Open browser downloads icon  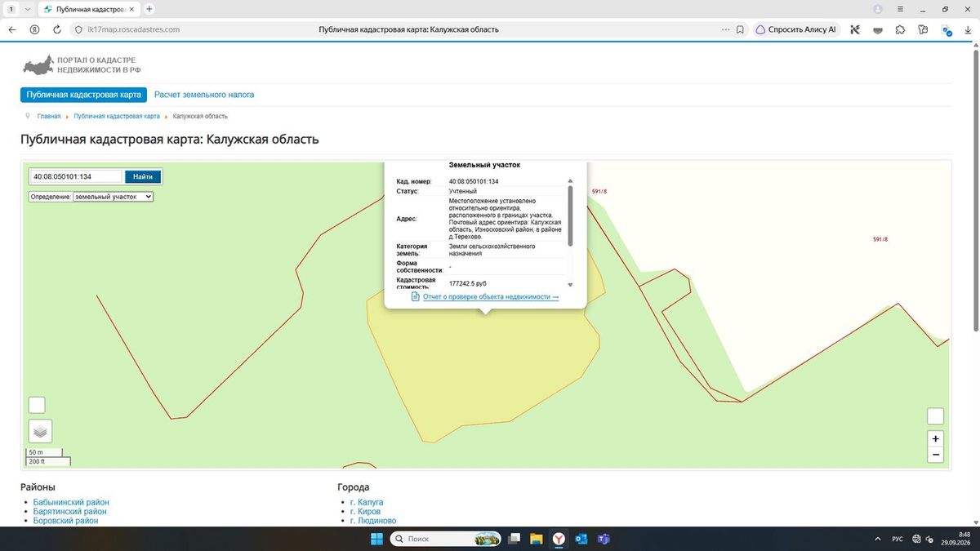969,29
